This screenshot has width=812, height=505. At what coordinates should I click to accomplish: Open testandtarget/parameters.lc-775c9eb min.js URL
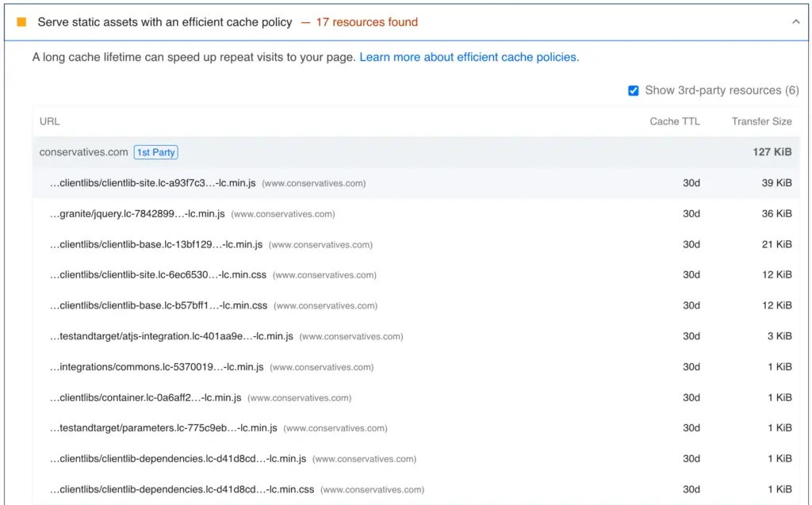pos(163,428)
